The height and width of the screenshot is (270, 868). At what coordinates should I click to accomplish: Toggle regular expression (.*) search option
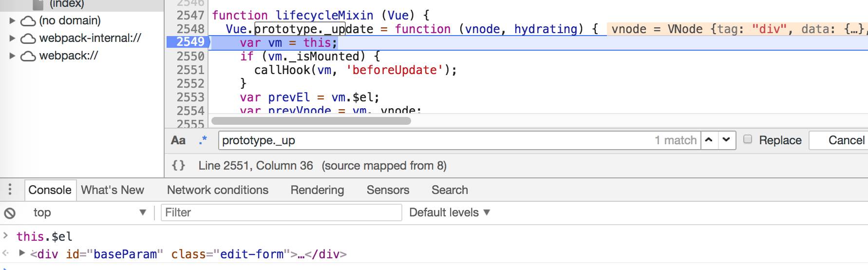click(203, 140)
